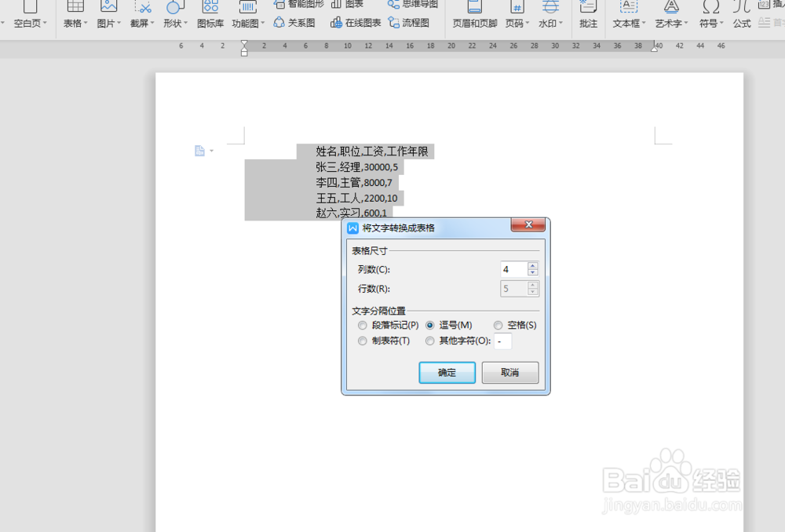This screenshot has height=532, width=785.
Task: Select 制表符(T) tab separator
Action: pos(384,341)
